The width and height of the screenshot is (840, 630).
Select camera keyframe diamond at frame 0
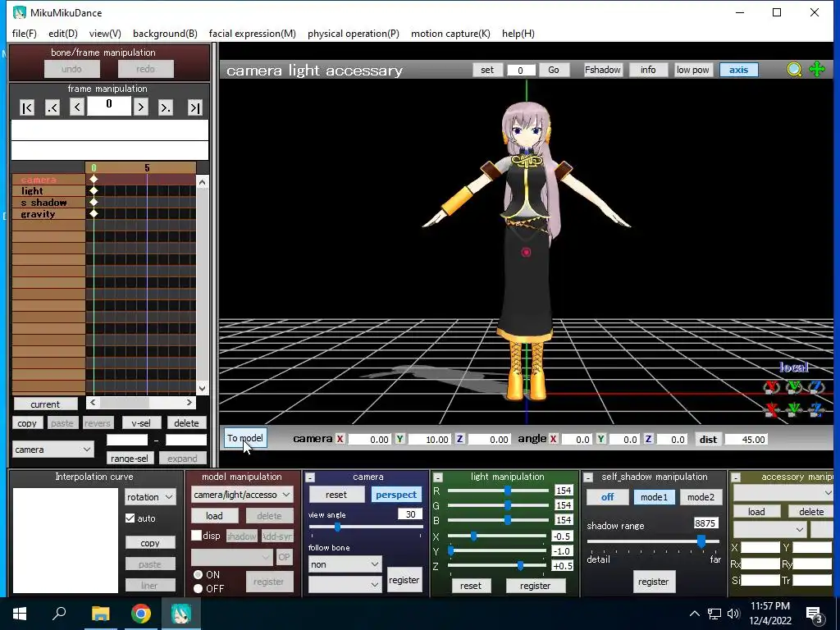click(94, 179)
